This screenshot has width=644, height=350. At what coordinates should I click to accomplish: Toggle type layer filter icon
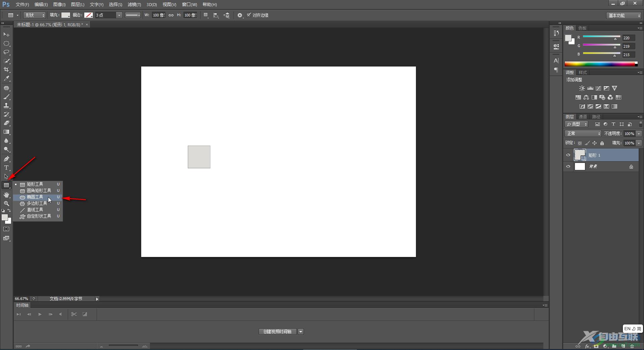click(613, 124)
